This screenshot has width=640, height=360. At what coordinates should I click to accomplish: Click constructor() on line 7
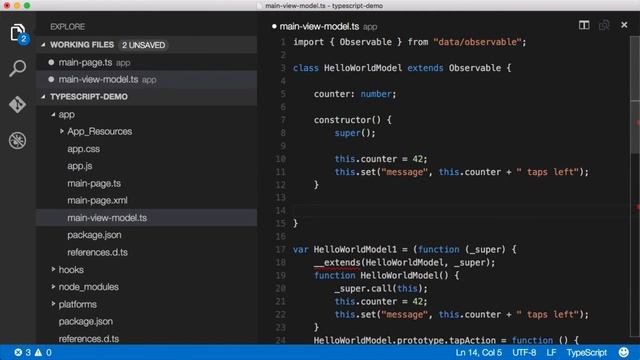tap(352, 120)
